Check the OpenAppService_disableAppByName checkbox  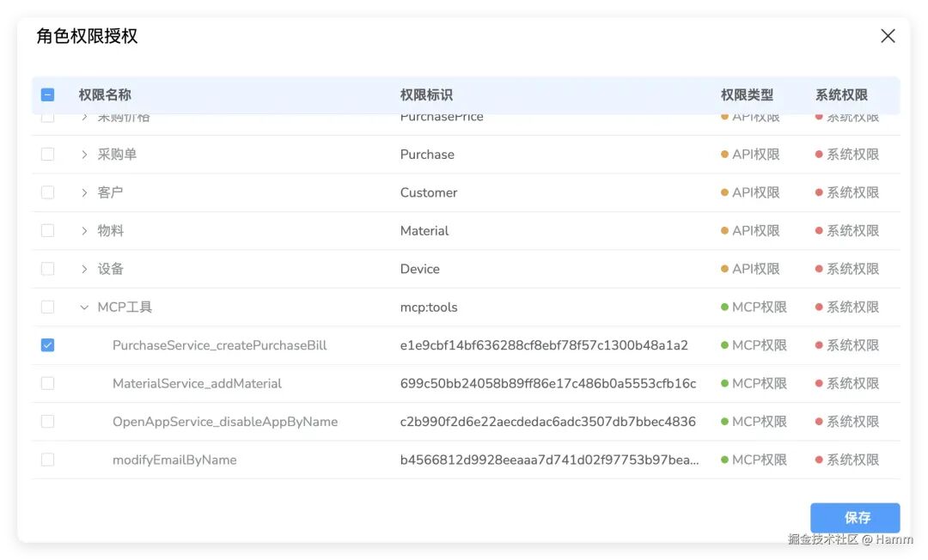point(48,422)
